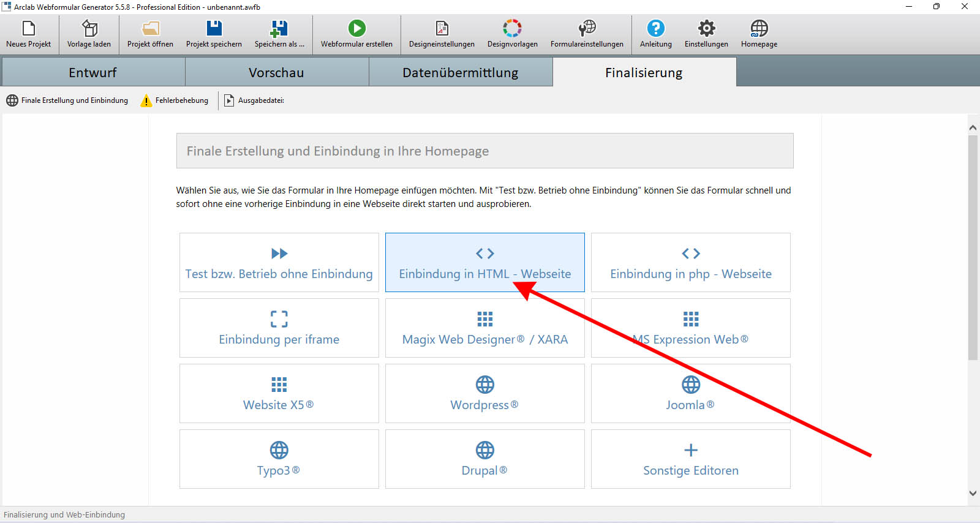Click the Speichern als toolbar icon
Viewport: 980px width, 523px height.
tap(279, 29)
